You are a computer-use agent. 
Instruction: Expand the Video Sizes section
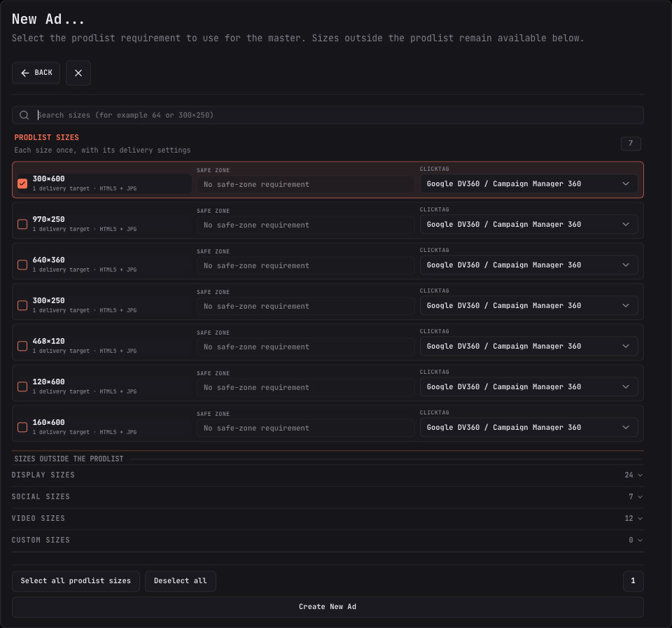tap(328, 518)
